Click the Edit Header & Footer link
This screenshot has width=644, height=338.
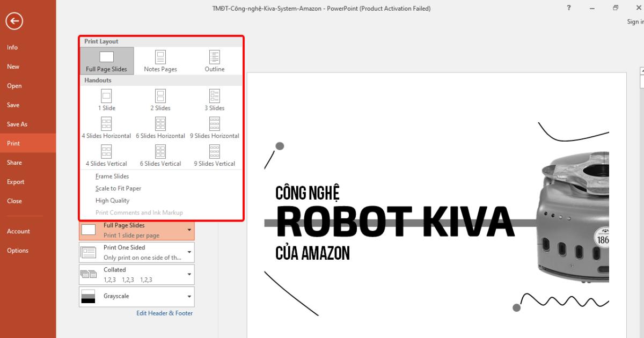tap(164, 313)
